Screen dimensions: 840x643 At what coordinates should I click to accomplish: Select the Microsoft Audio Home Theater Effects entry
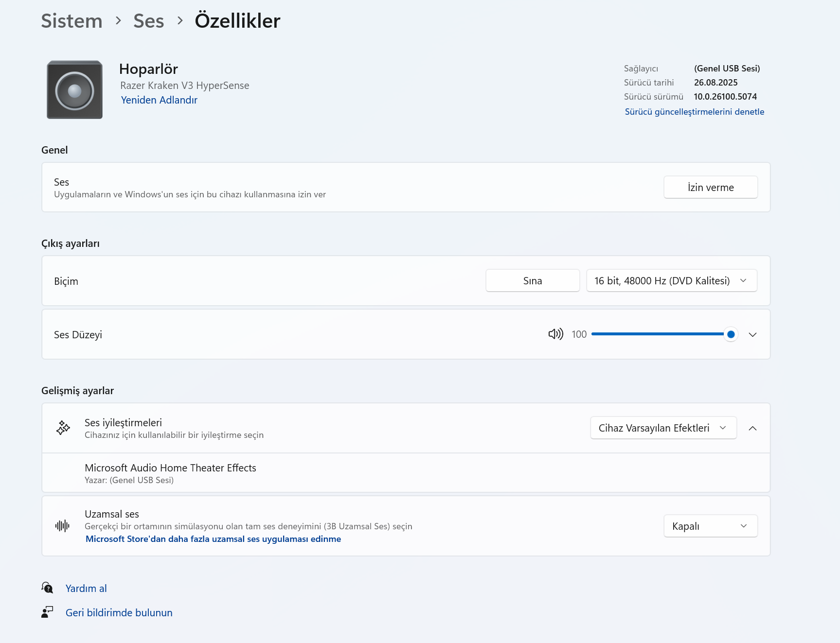click(406, 473)
